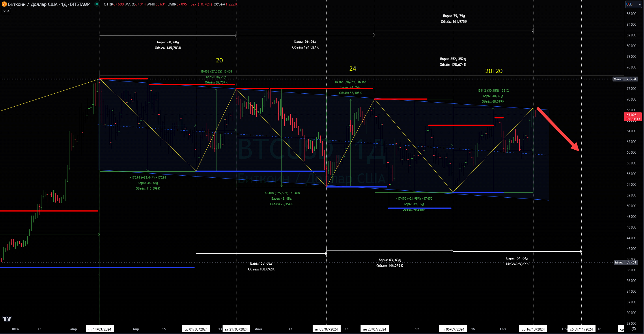The width and height of the screenshot is (644, 334).
Task: Click the volume label Объём 124,027 K
Action: pyautogui.click(x=305, y=47)
